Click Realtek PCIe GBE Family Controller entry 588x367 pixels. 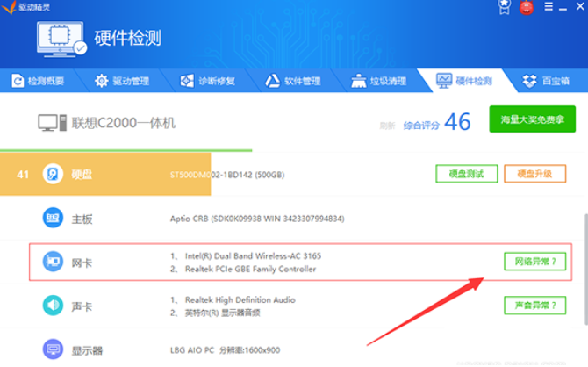point(250,269)
